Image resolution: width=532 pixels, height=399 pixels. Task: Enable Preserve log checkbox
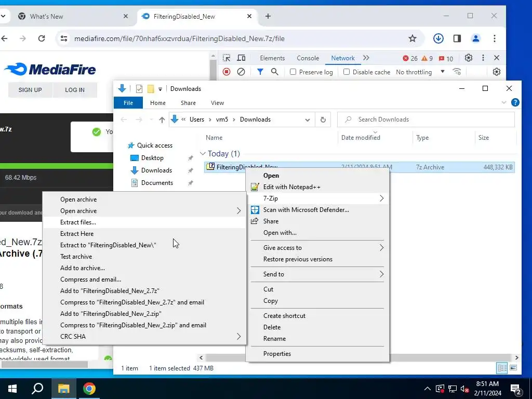click(x=293, y=72)
